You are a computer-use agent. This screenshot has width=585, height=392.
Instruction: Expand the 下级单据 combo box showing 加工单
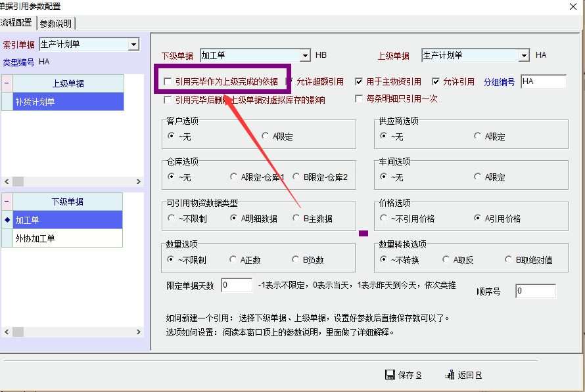[304, 56]
